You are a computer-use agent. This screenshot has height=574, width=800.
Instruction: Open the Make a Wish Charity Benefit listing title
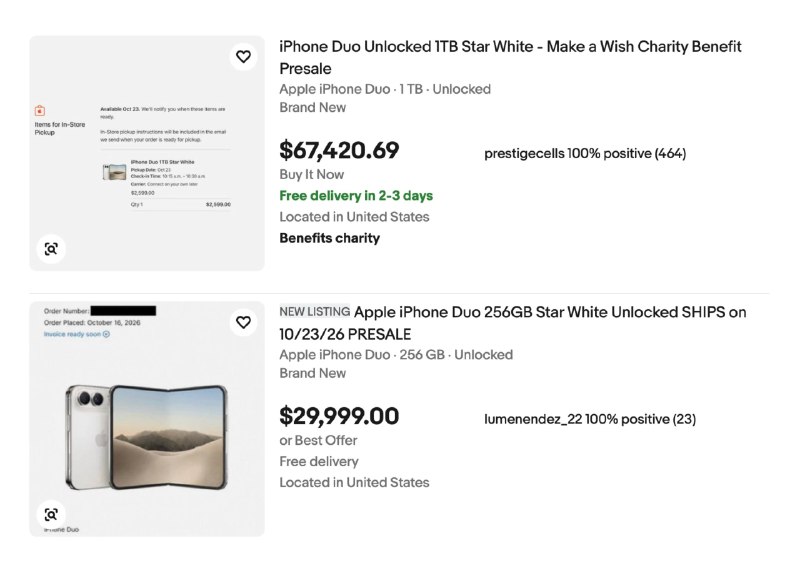(x=510, y=57)
